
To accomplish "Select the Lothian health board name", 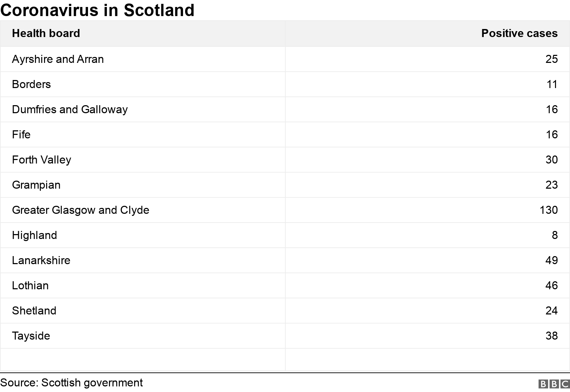I will [30, 285].
